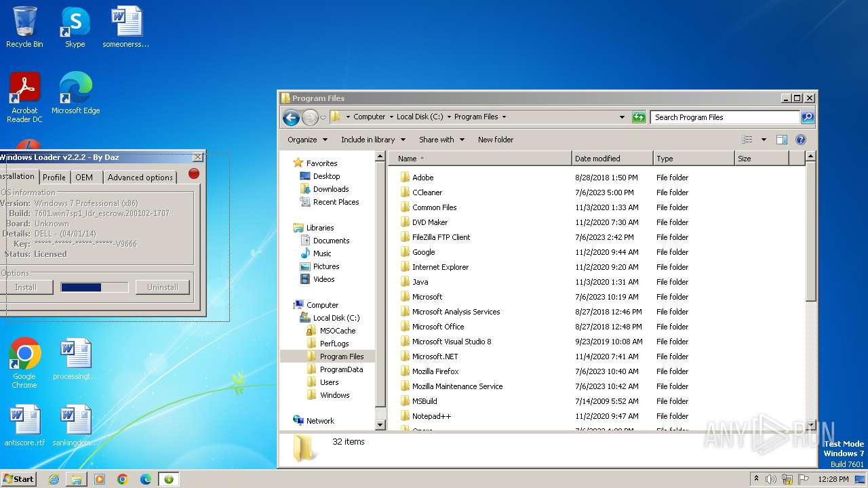Open address bar history dropdown arrow
Image resolution: width=868 pixels, height=488 pixels.
[x=622, y=117]
